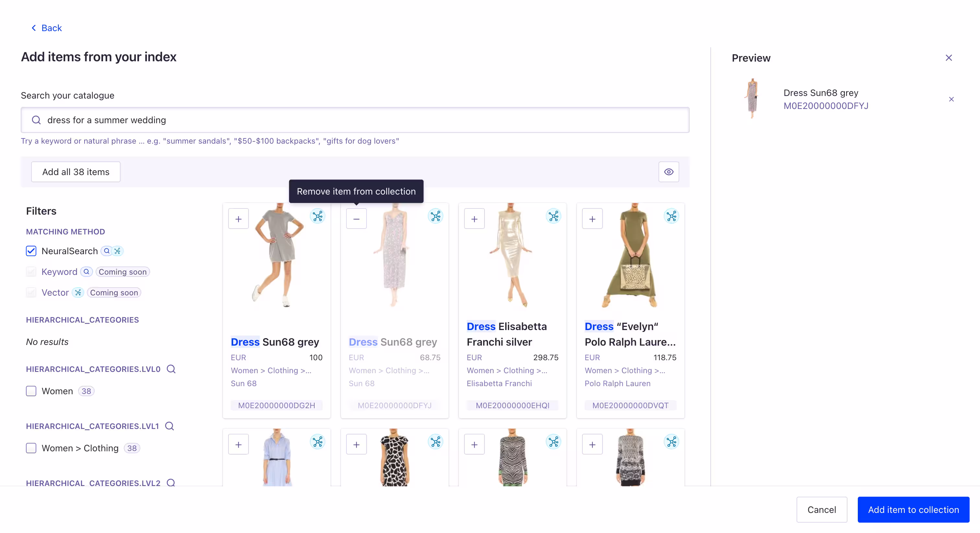Add the grey patterned sweater dress

(592, 444)
